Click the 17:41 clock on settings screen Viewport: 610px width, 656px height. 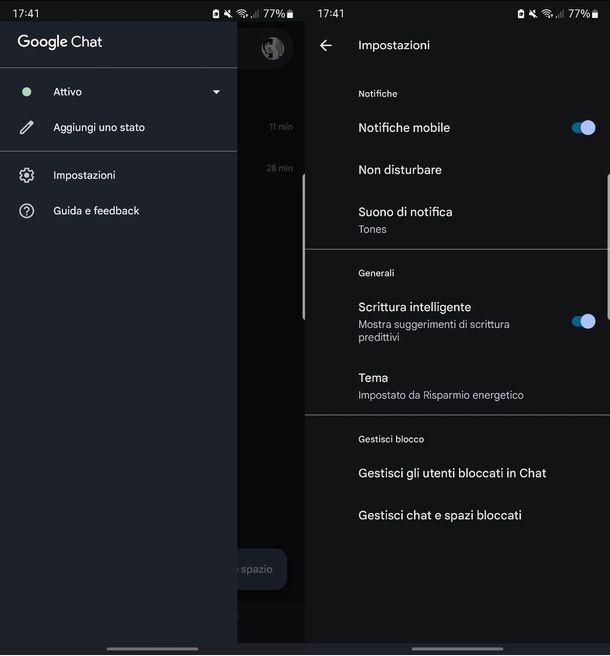point(331,14)
